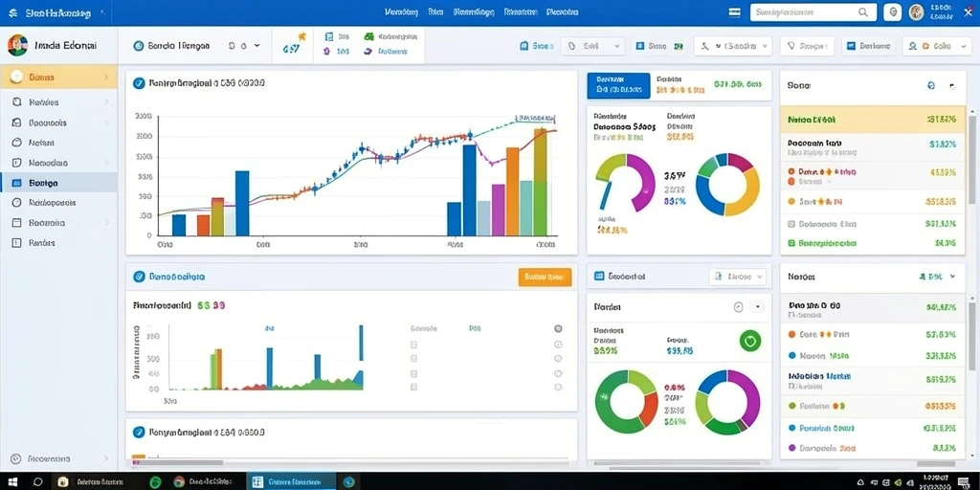Click the menu icon beside the app title
The height and width of the screenshot is (490, 980).
(13, 12)
